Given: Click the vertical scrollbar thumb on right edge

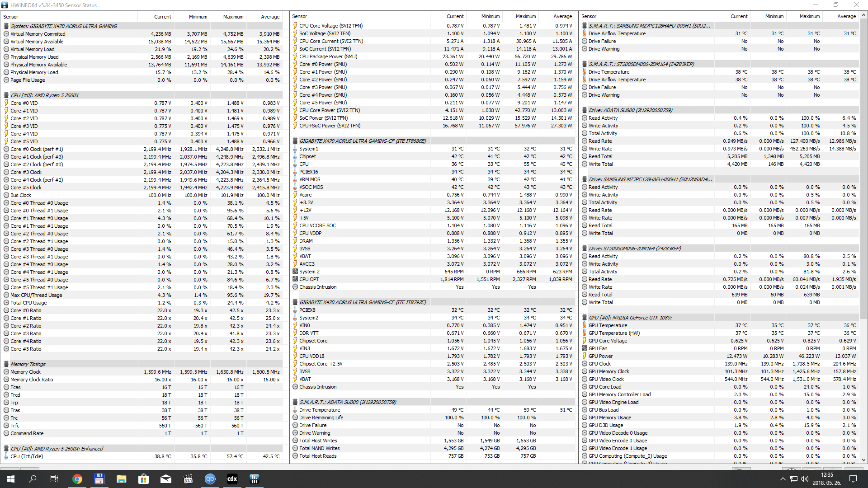Looking at the screenshot, I should coord(863,168).
